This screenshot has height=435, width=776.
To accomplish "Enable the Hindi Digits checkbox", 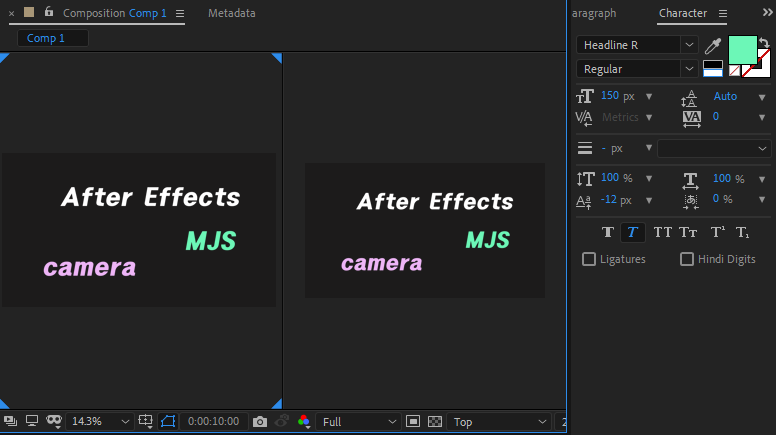I will pyautogui.click(x=686, y=259).
